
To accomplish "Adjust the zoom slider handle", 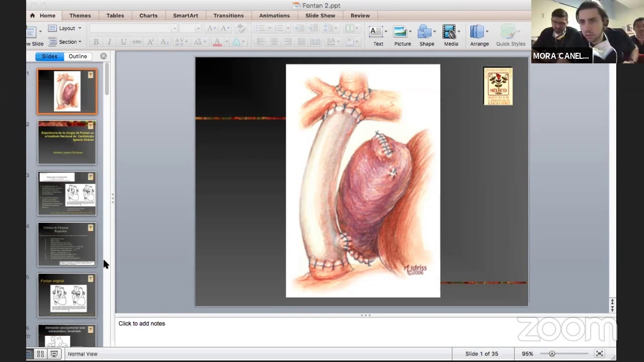I will coord(552,354).
